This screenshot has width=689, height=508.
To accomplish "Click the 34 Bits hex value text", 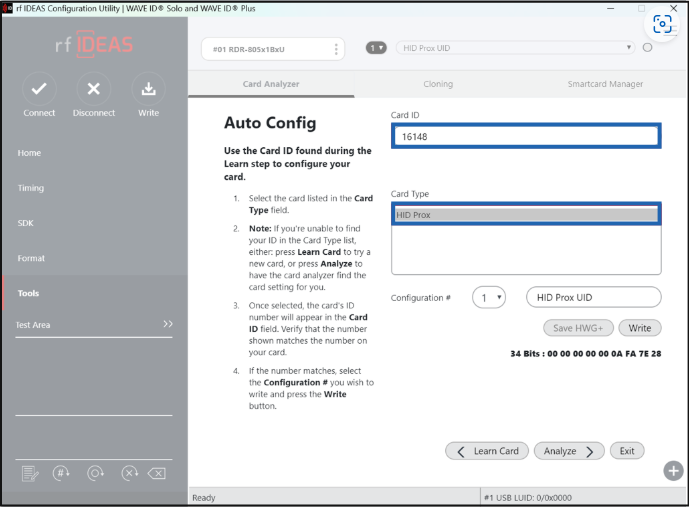I will [585, 354].
